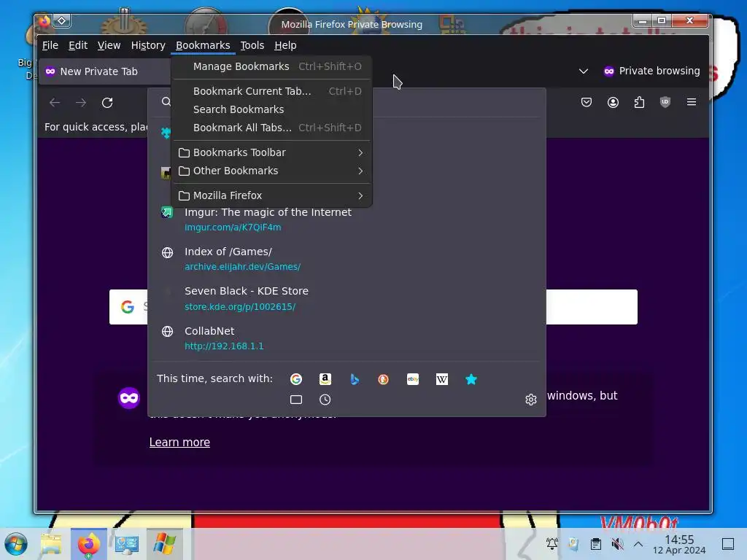The image size is (747, 560).
Task: Expand the Mozilla Firefox bookmarks folder
Action: 271,195
